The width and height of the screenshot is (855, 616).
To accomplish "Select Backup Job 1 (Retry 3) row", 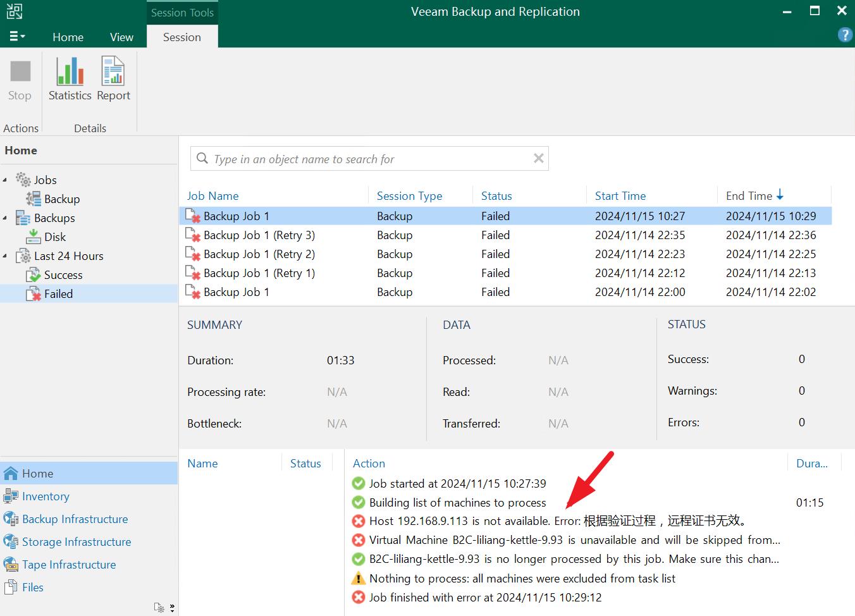I will coord(505,235).
